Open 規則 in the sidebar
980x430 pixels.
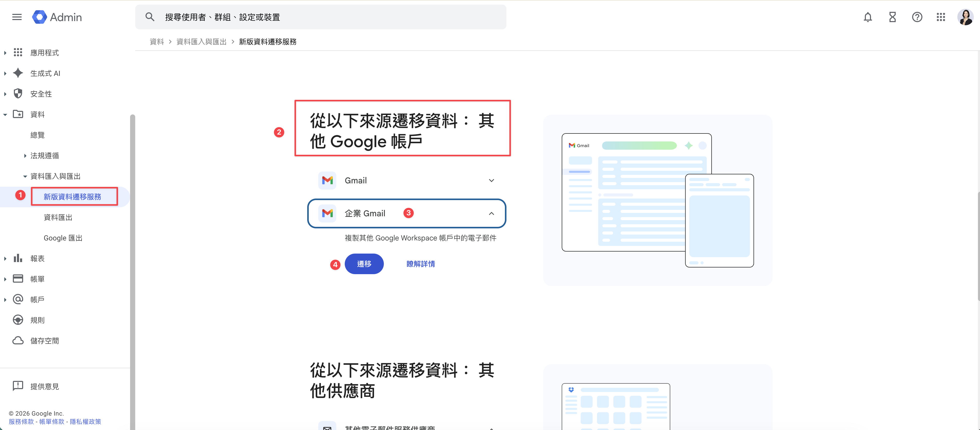38,320
